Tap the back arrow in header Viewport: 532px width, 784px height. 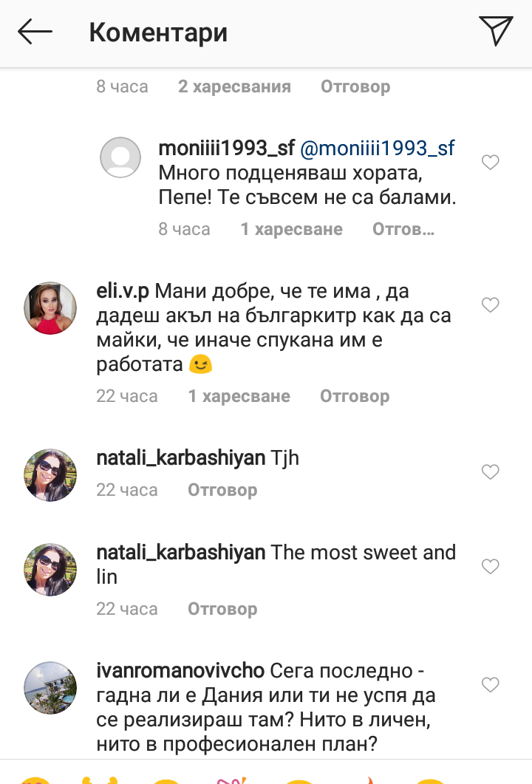[35, 33]
